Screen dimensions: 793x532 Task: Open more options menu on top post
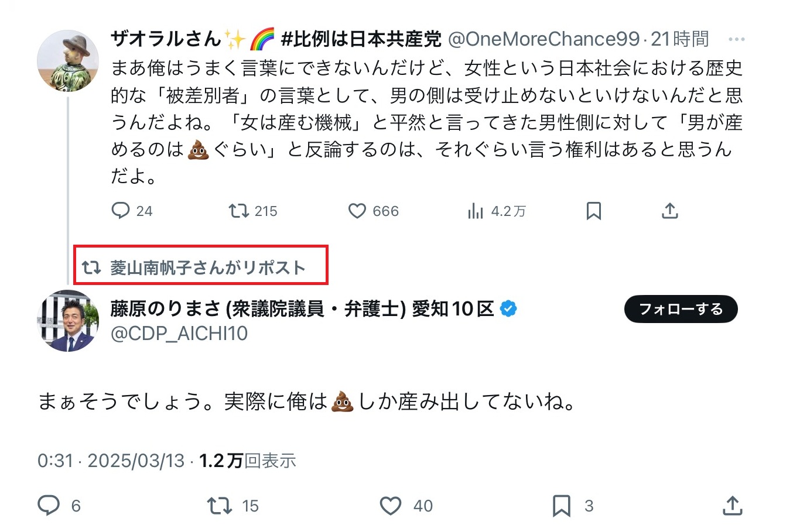pyautogui.click(x=736, y=40)
